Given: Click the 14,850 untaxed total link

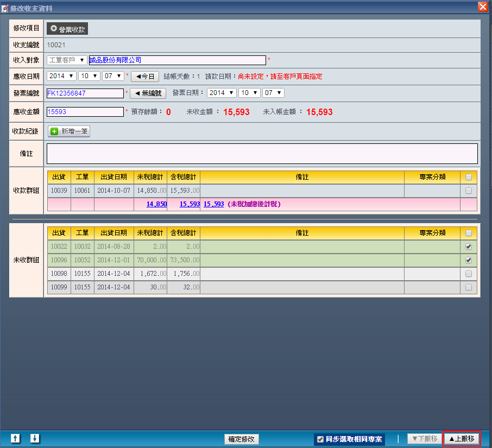Looking at the screenshot, I should (x=156, y=204).
